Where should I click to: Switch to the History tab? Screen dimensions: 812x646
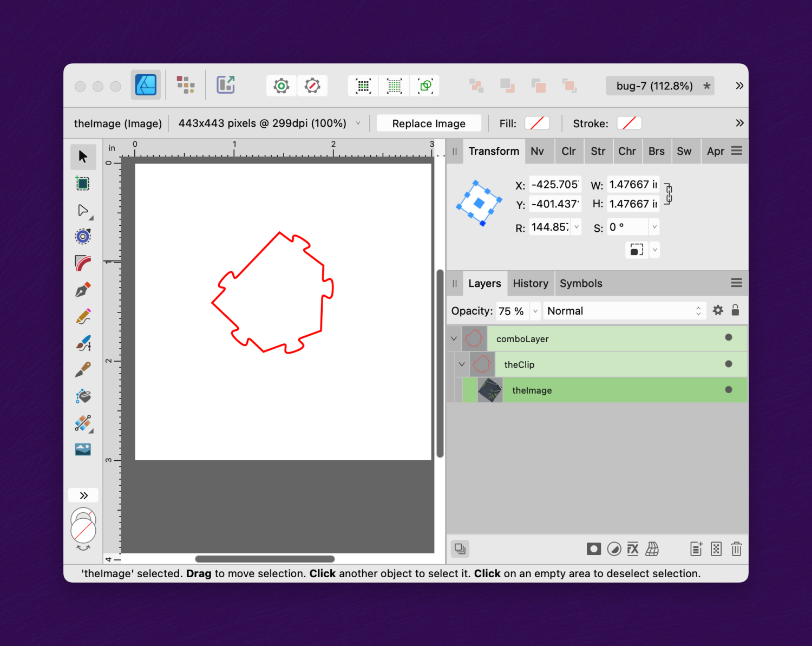pyautogui.click(x=530, y=283)
